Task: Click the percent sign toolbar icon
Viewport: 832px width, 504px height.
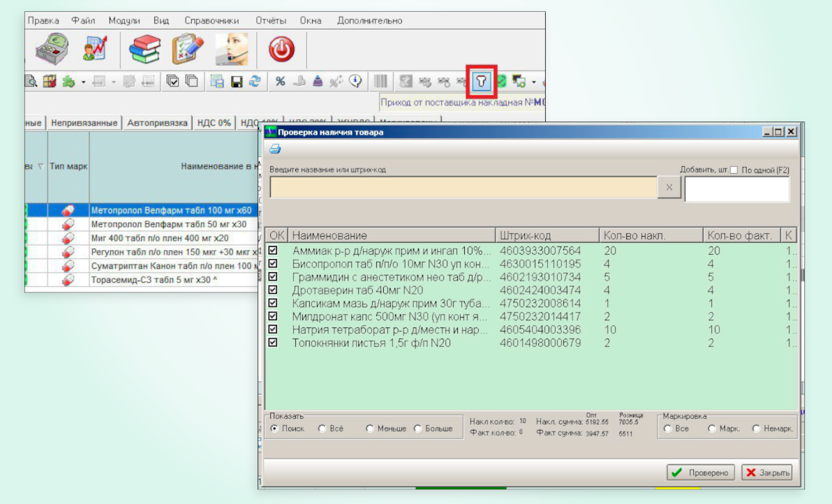Action: tap(280, 82)
